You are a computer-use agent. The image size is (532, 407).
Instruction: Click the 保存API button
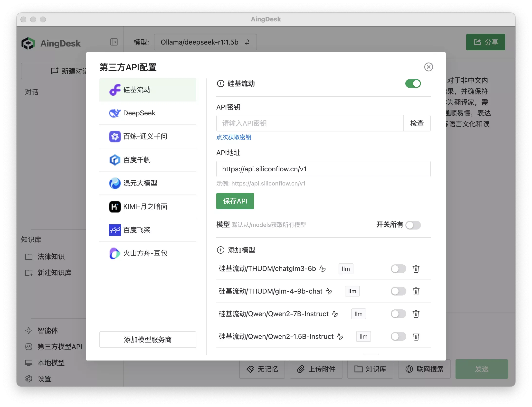pyautogui.click(x=235, y=201)
